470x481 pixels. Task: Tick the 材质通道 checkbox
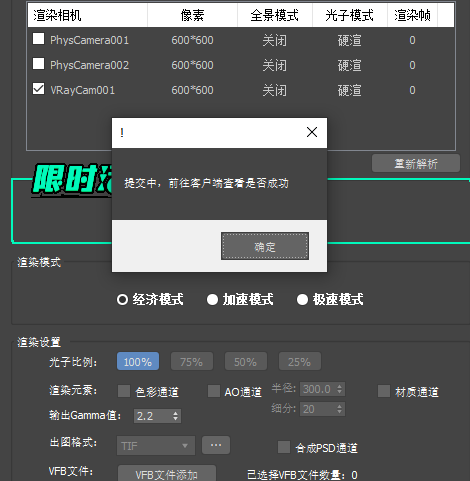[x=384, y=391]
